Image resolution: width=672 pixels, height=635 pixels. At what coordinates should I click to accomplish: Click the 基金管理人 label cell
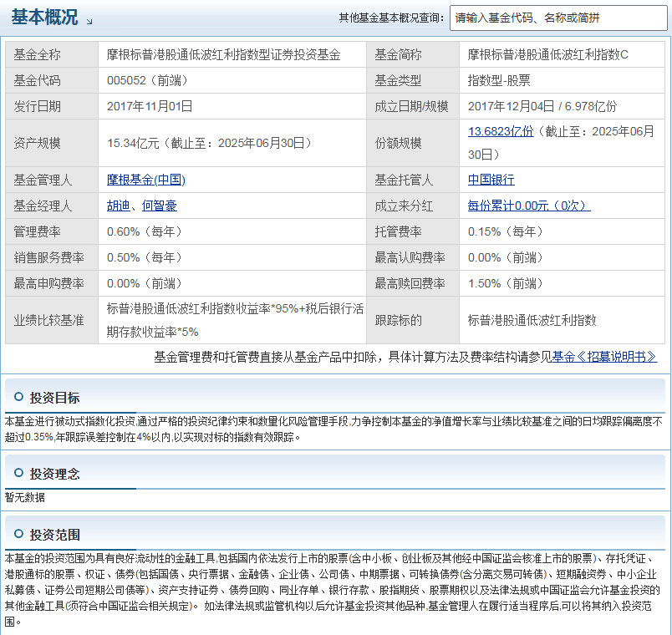tap(52, 180)
